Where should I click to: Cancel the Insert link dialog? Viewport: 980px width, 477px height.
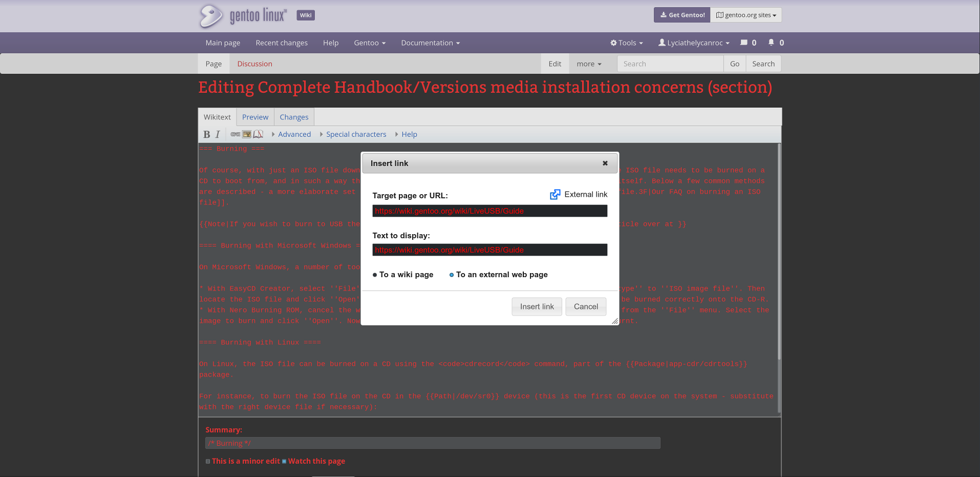(586, 306)
